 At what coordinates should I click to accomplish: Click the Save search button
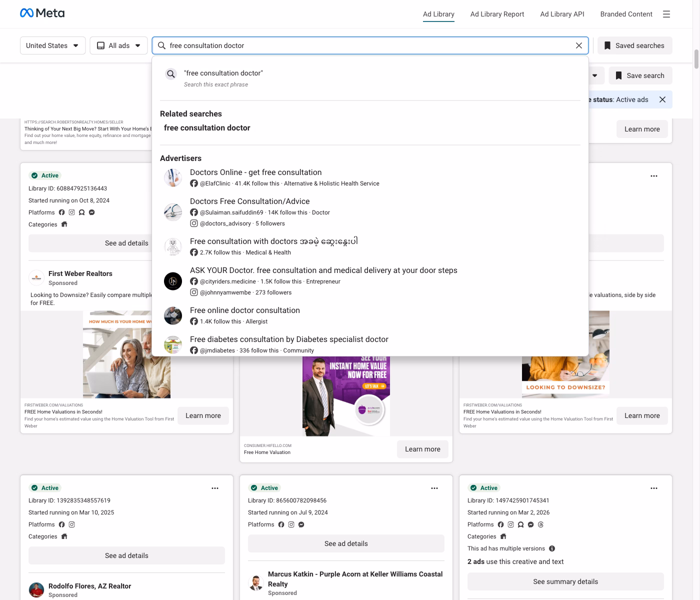tap(640, 75)
